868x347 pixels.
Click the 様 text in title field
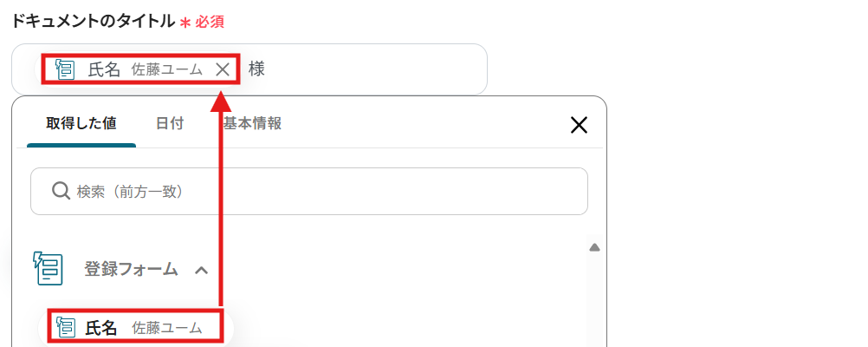(x=256, y=69)
